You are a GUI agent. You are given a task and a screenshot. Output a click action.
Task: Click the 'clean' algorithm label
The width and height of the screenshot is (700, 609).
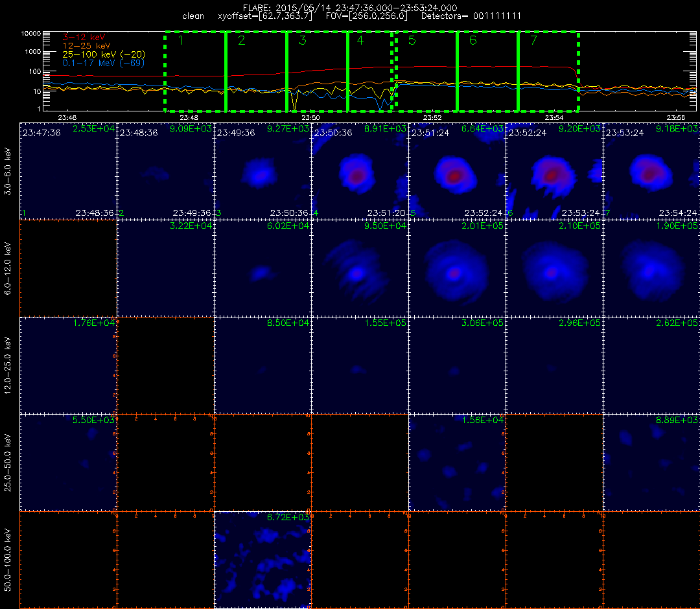[x=193, y=16]
